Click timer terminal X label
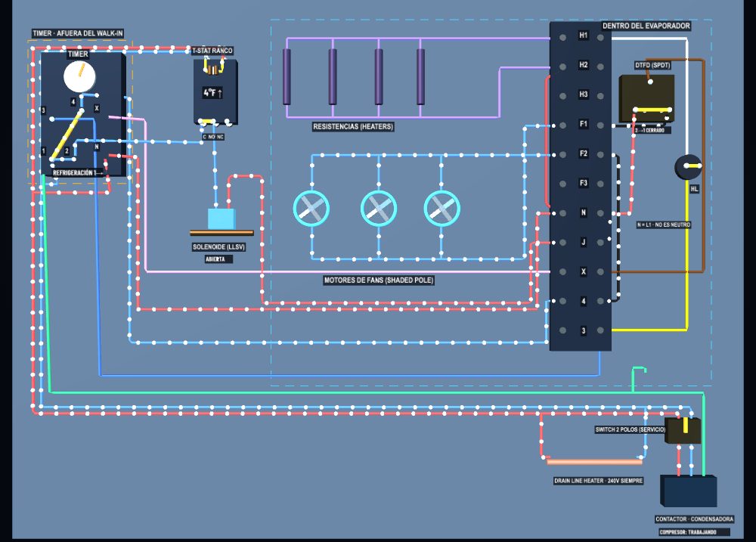 pyautogui.click(x=97, y=109)
